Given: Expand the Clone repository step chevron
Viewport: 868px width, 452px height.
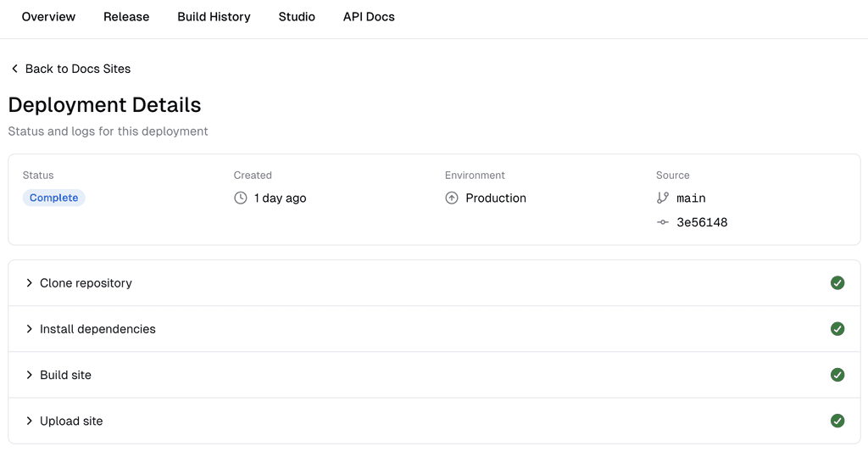Looking at the screenshot, I should pos(29,283).
